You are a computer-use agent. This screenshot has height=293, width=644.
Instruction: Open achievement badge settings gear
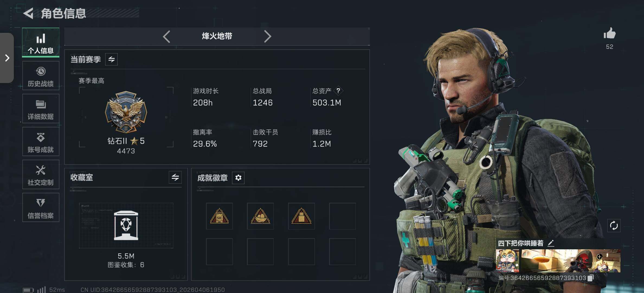[238, 178]
